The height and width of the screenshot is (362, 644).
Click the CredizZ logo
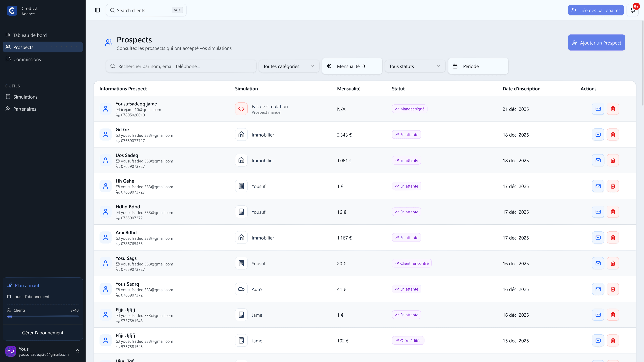click(x=12, y=11)
